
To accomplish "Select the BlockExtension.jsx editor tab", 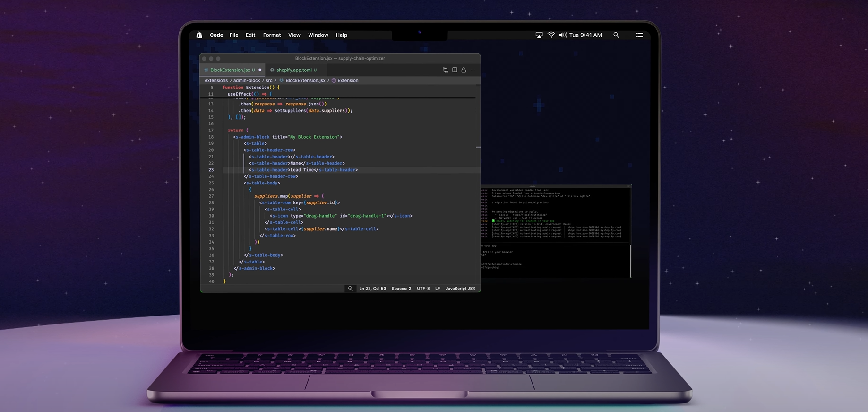I will [x=230, y=70].
